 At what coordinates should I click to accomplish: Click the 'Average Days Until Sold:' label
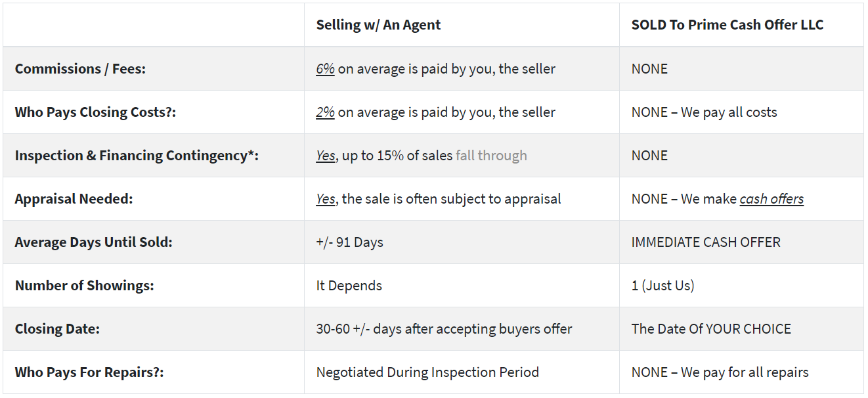pos(93,242)
